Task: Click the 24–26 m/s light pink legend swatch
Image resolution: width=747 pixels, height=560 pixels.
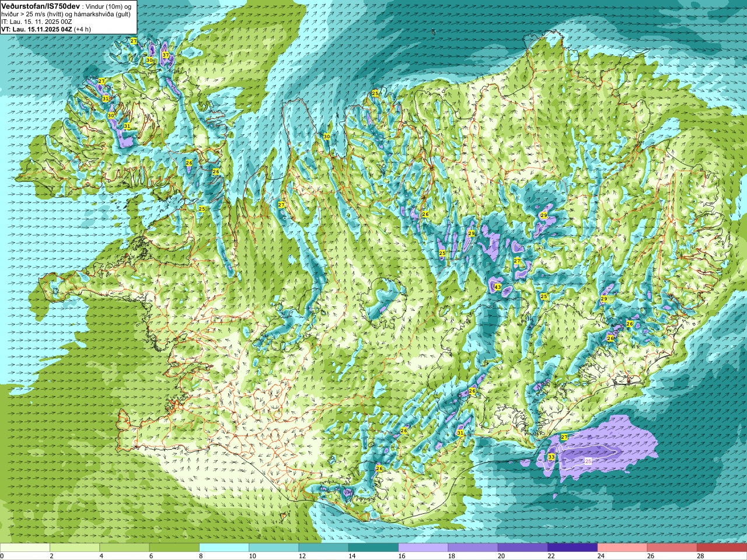Action: (x=622, y=548)
